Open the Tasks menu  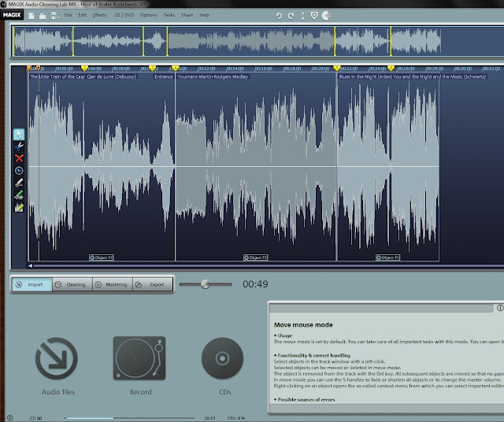click(x=169, y=15)
